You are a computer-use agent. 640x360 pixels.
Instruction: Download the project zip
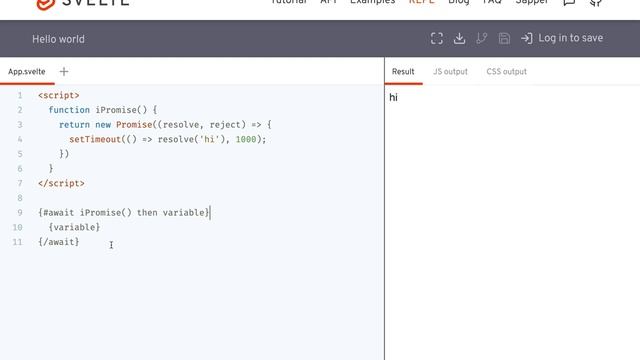460,38
